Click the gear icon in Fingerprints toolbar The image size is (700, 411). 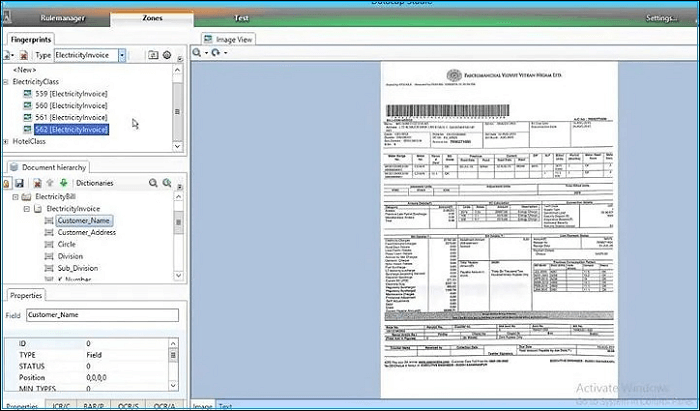tap(167, 55)
